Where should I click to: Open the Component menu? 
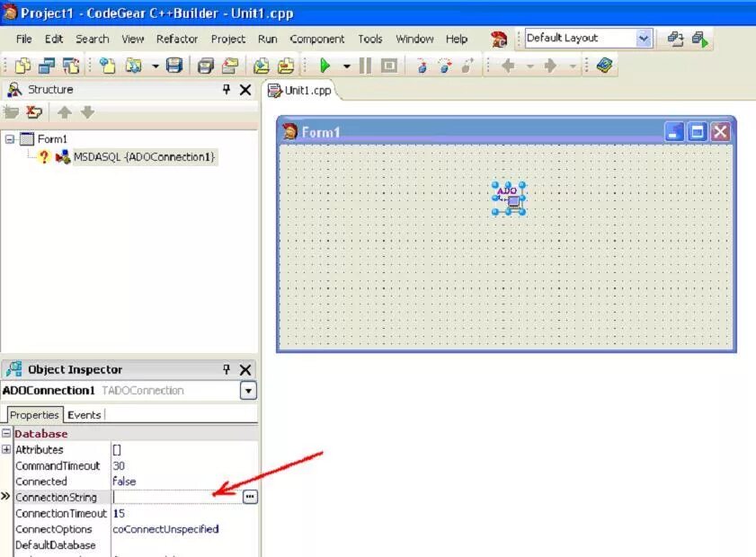click(317, 39)
